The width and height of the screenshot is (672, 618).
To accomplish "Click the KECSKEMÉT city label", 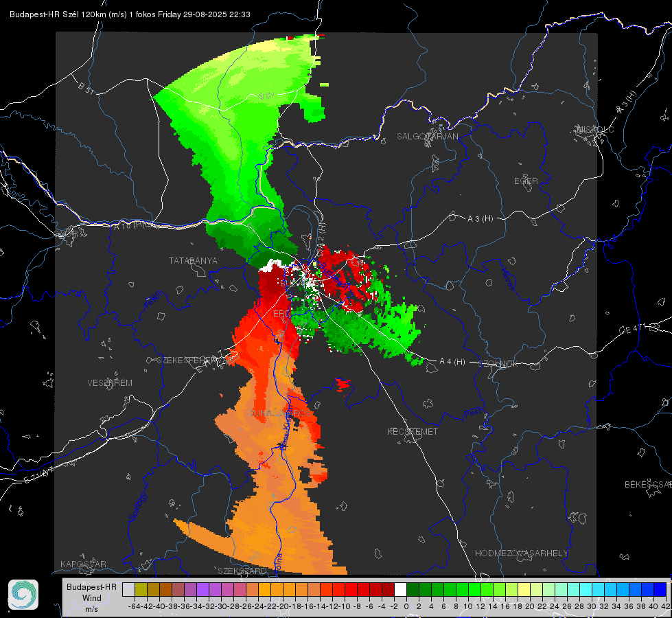I will click(413, 431).
